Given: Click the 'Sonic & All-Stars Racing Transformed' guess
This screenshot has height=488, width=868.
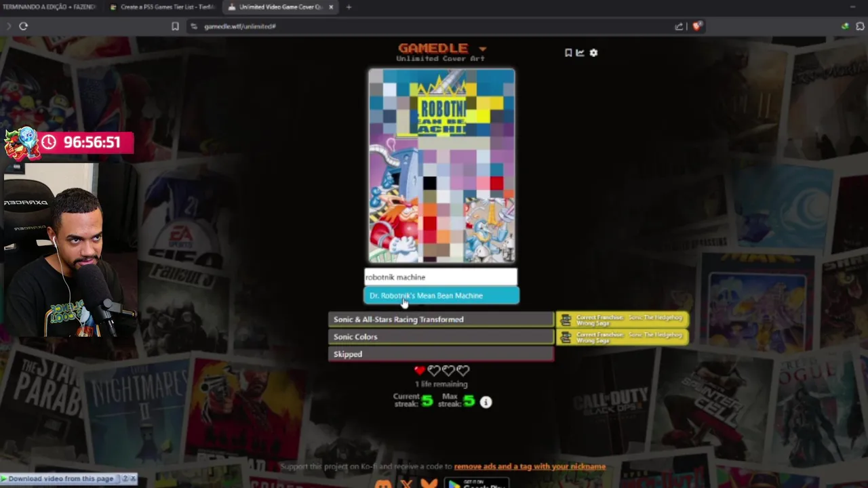Looking at the screenshot, I should coord(441,319).
